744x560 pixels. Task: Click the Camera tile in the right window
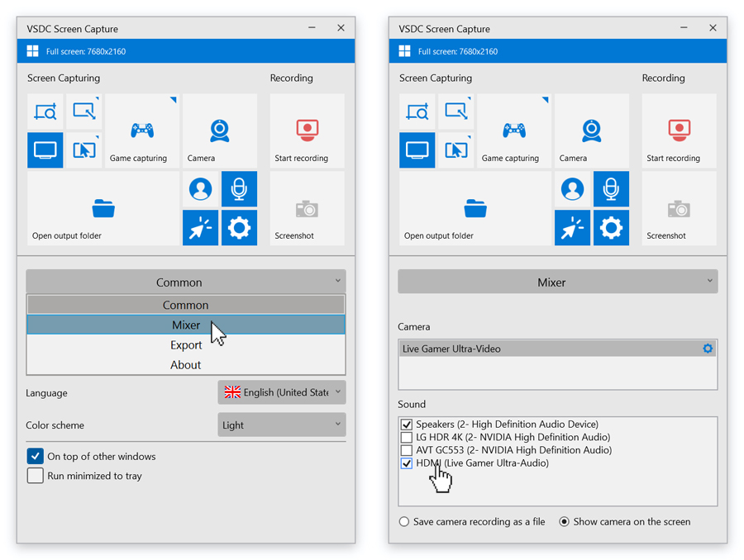591,131
